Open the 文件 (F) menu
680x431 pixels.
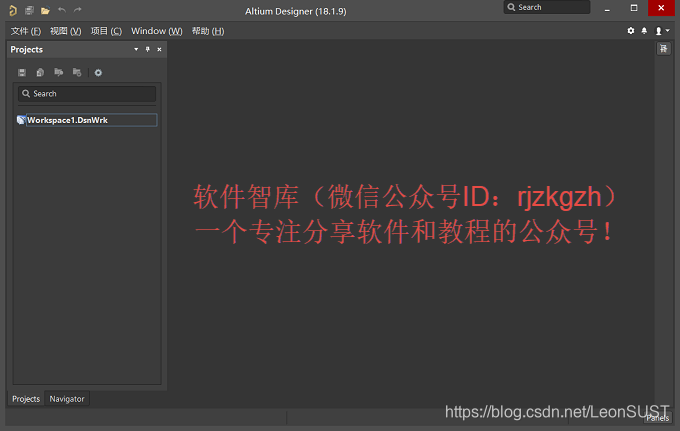point(26,31)
